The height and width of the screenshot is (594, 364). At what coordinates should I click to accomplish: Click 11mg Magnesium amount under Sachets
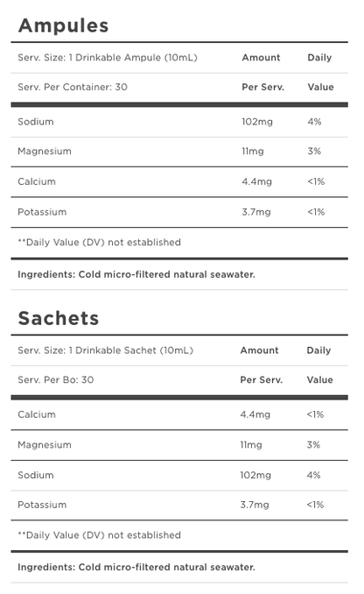point(251,445)
